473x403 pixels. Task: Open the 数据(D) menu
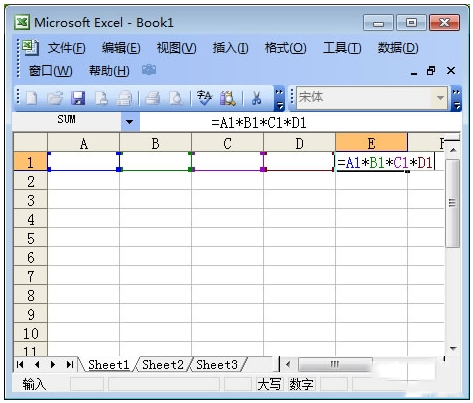[x=398, y=48]
